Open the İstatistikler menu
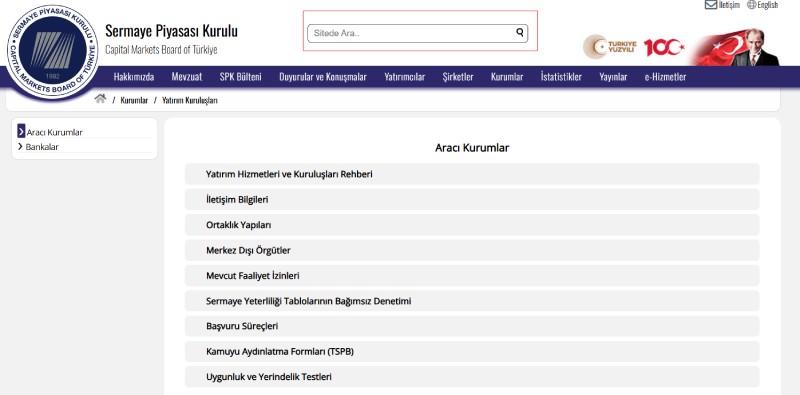This screenshot has width=800, height=395. coord(561,77)
